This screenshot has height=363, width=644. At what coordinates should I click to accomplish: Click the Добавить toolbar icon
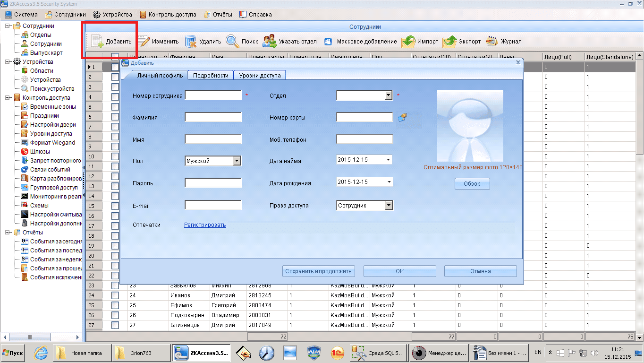click(97, 42)
